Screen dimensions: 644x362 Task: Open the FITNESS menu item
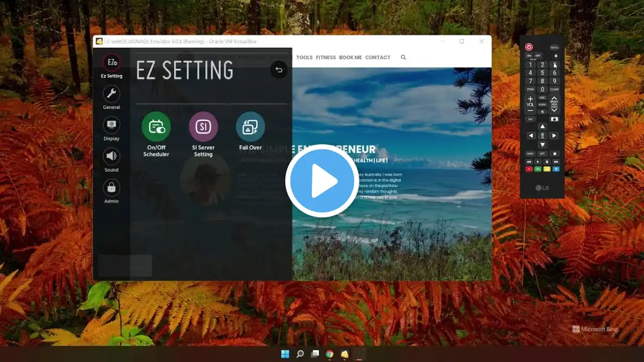coord(326,57)
